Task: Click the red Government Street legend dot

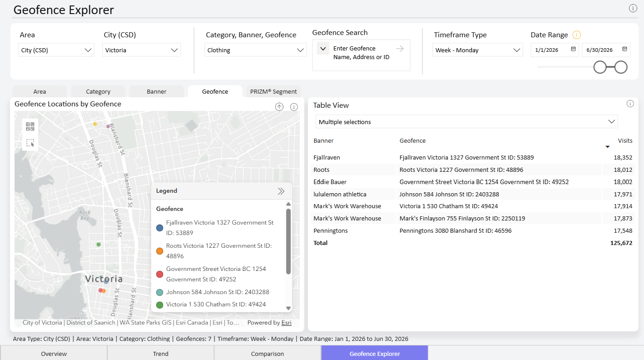Action: pyautogui.click(x=159, y=274)
